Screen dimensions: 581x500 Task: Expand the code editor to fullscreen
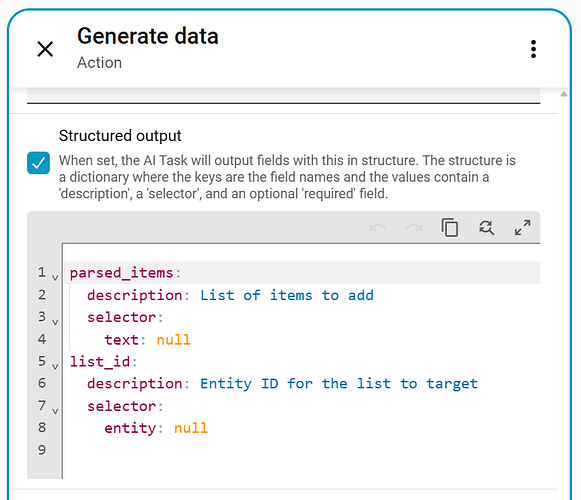[x=522, y=227]
